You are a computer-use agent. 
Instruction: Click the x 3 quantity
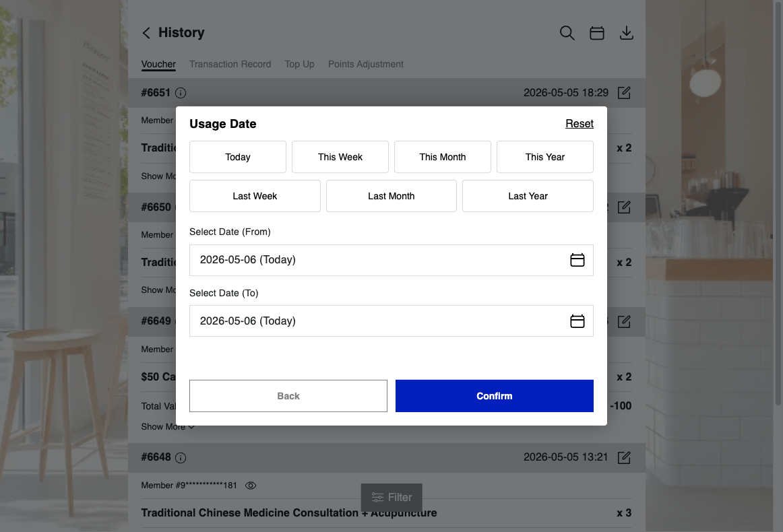(624, 513)
